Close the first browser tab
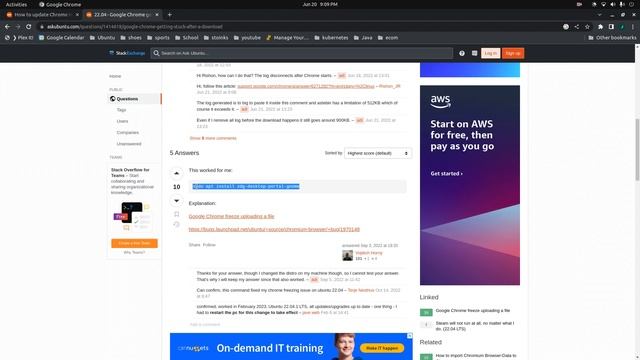640x360 pixels. [77, 15]
